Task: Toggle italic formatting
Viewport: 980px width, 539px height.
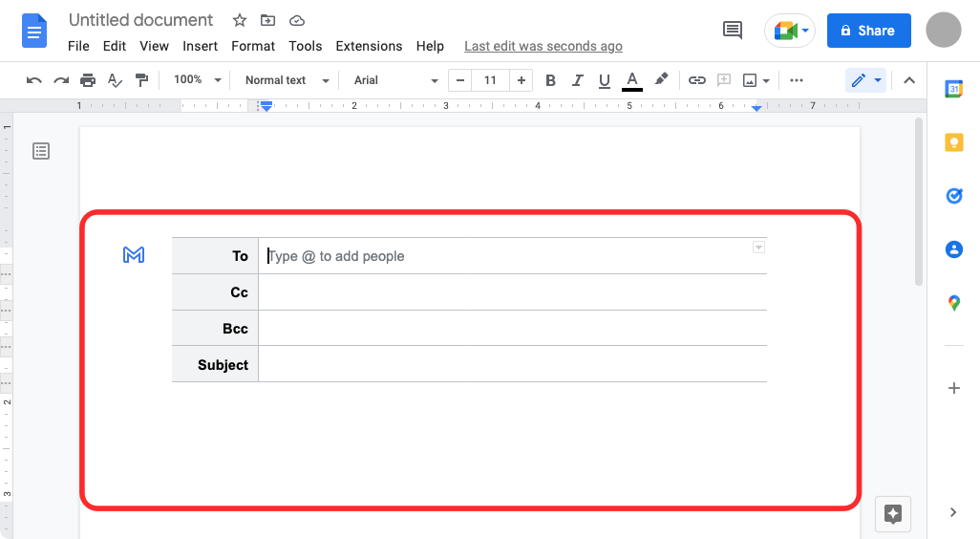Action: (578, 80)
